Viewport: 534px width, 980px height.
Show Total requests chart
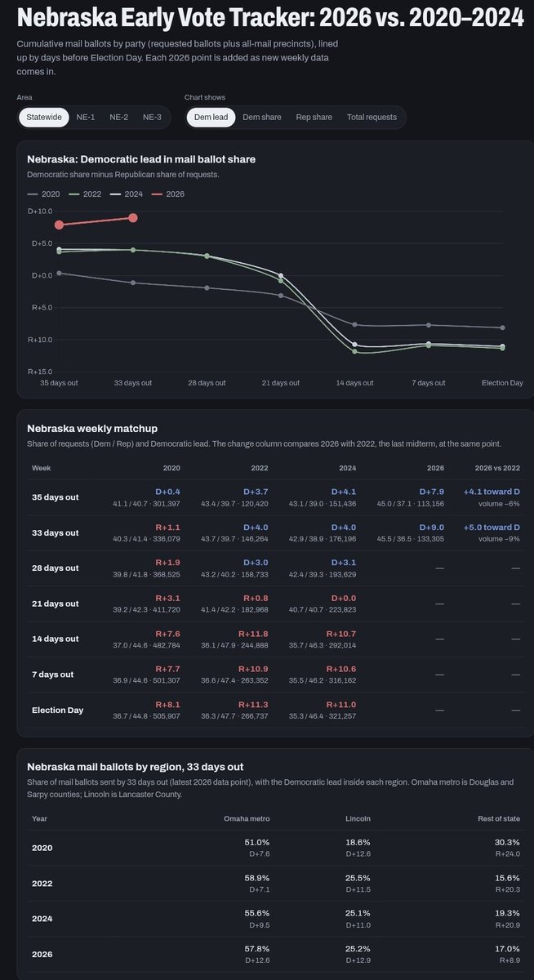pos(372,118)
